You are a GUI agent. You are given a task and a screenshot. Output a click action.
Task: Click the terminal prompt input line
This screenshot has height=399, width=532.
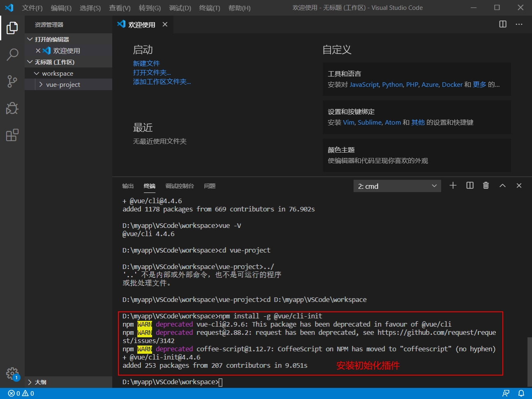(x=173, y=382)
